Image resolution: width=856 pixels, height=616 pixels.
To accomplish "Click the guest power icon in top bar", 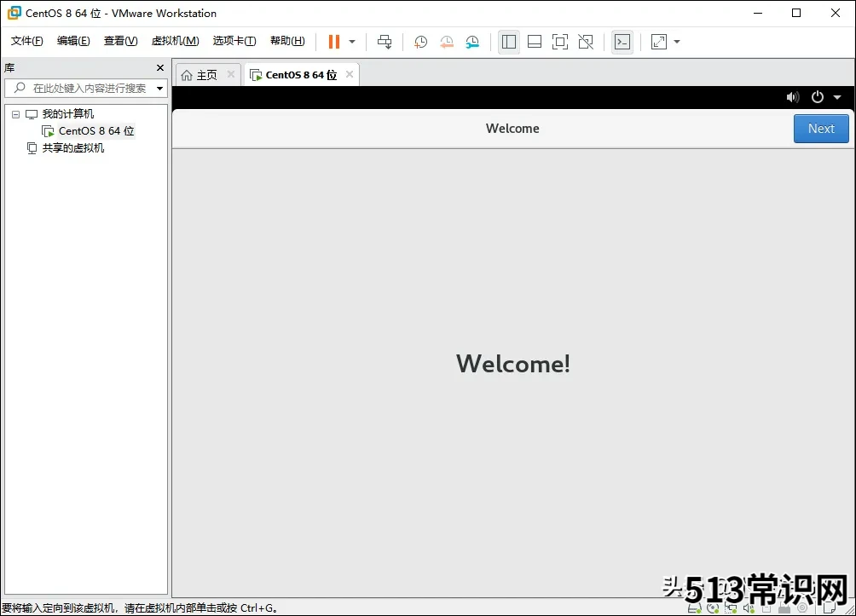I will 818,97.
